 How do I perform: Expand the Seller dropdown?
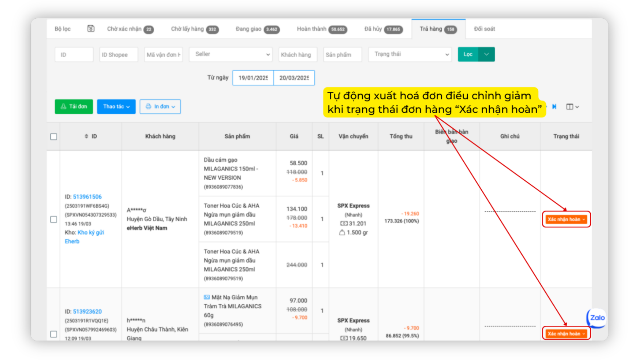pyautogui.click(x=231, y=54)
